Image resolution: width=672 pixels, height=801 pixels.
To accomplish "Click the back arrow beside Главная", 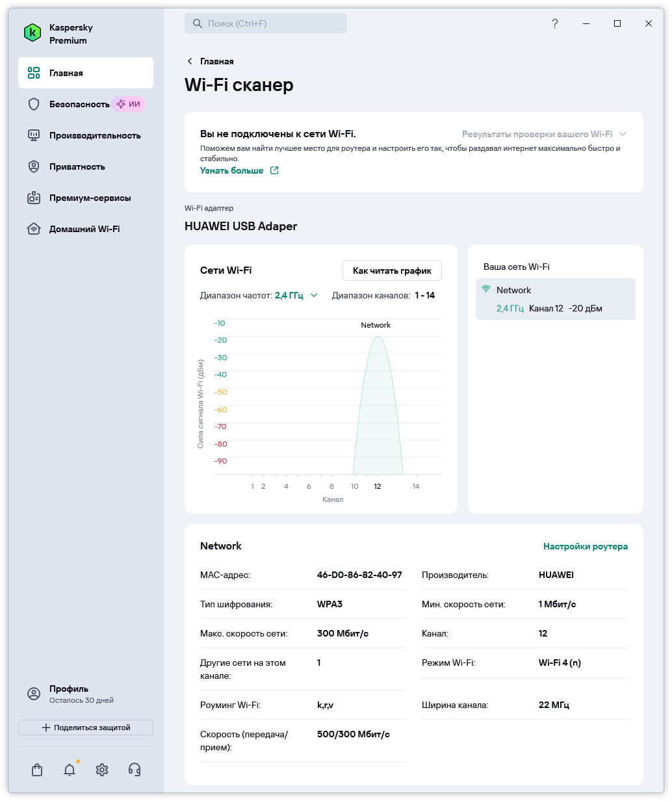I will 190,61.
